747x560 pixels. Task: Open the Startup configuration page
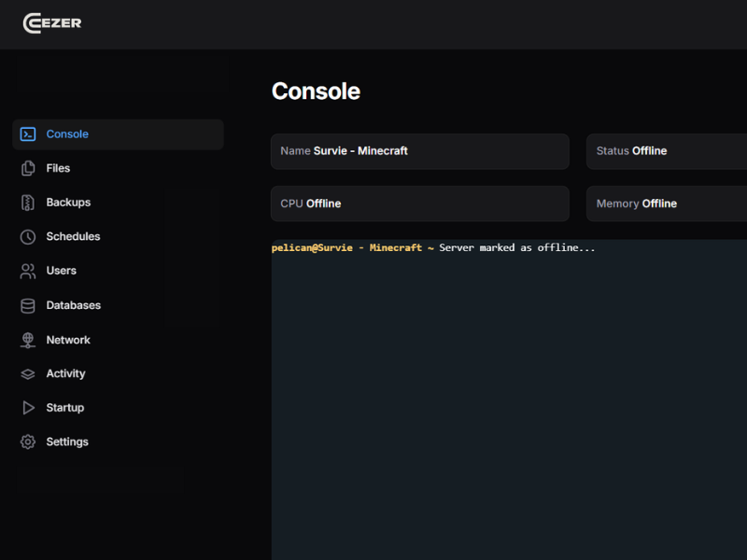(x=65, y=408)
